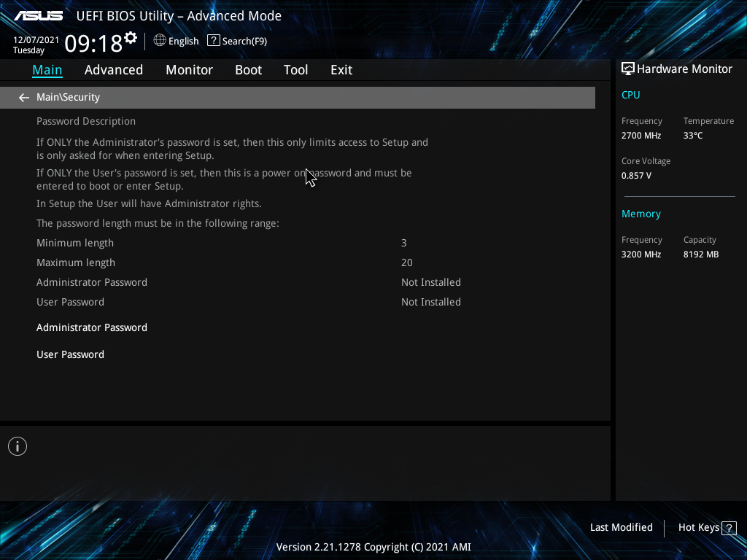The width and height of the screenshot is (747, 560).
Task: Click the Search question mark icon
Action: tap(214, 41)
